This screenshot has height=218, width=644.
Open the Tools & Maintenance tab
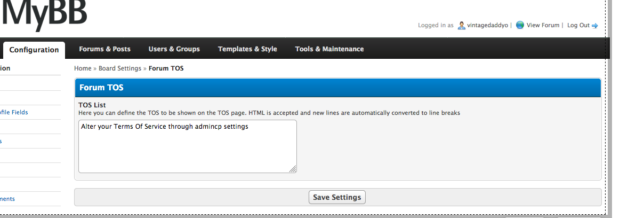329,49
